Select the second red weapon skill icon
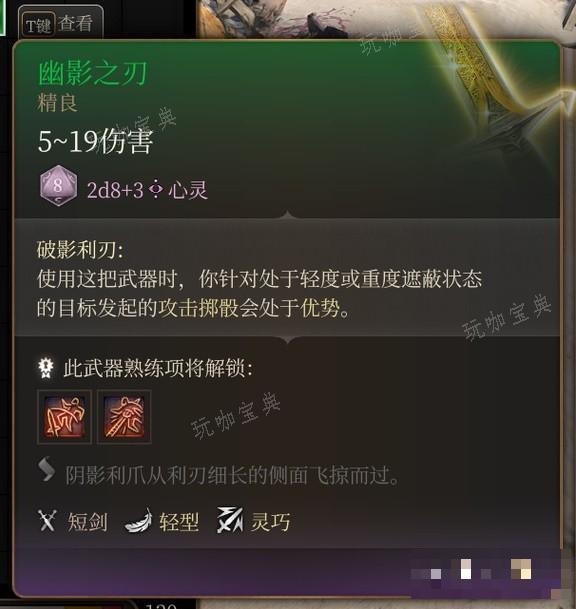This screenshot has width=576, height=609. tap(124, 417)
